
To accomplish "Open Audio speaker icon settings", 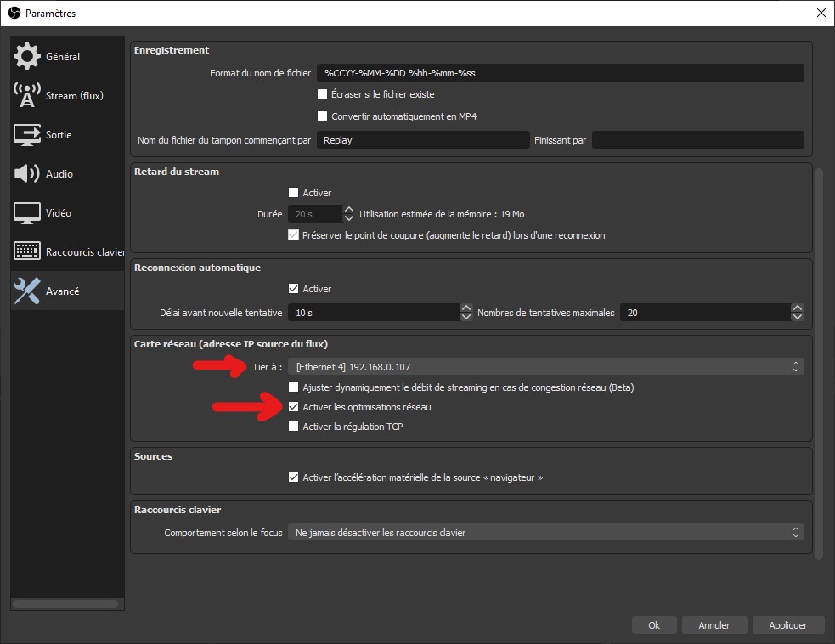I will pos(27,174).
